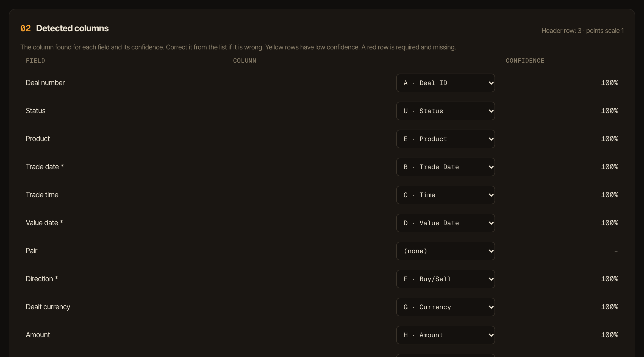This screenshot has width=644, height=357.
Task: Click the Header row points scale text
Action: click(582, 31)
